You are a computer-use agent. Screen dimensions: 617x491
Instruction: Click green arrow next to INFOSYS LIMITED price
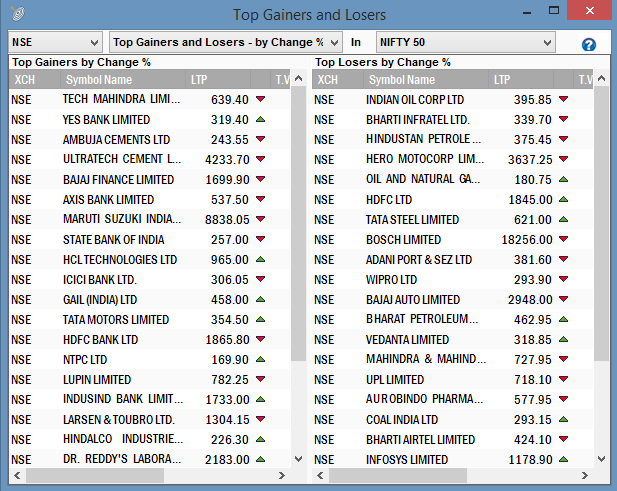[563, 460]
